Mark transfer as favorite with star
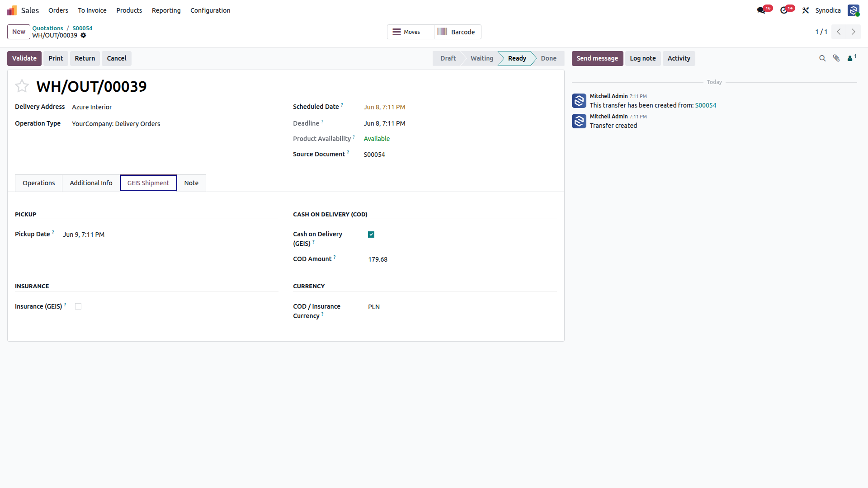The width and height of the screenshot is (868, 488). click(22, 86)
